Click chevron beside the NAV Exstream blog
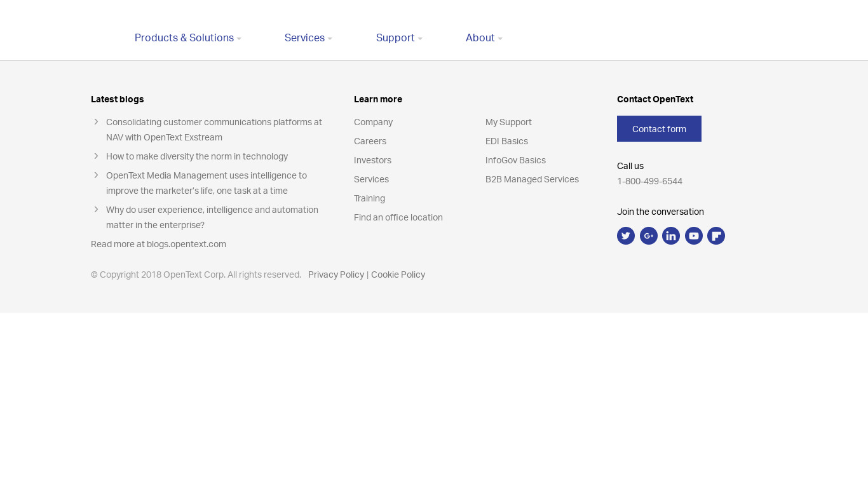The width and height of the screenshot is (868, 488). pos(97,122)
